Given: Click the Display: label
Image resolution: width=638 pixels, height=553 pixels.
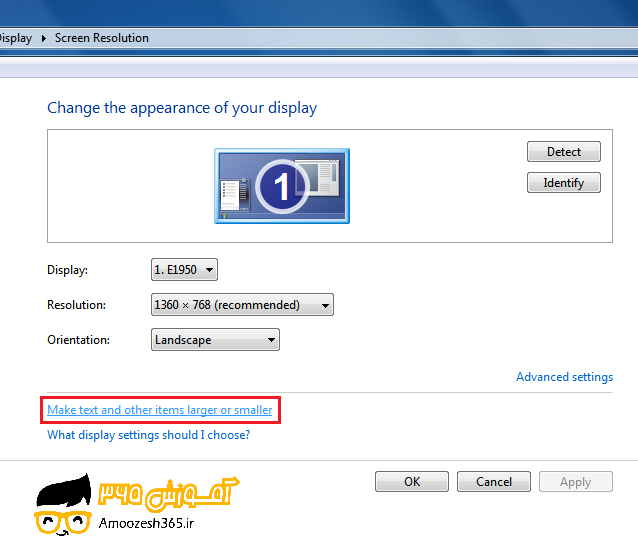Looking at the screenshot, I should coord(68,270).
